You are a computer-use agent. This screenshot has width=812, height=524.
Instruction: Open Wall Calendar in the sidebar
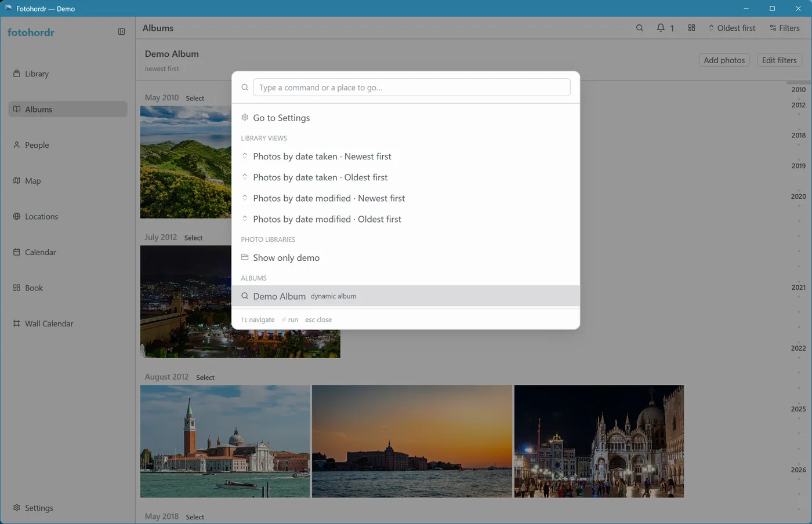click(68, 323)
